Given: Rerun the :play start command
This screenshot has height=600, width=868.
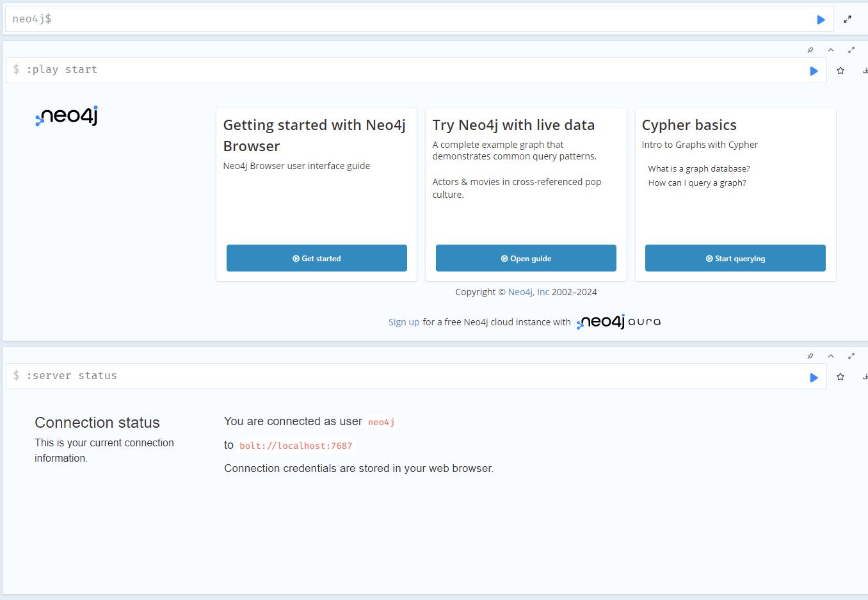Looking at the screenshot, I should tap(814, 71).
